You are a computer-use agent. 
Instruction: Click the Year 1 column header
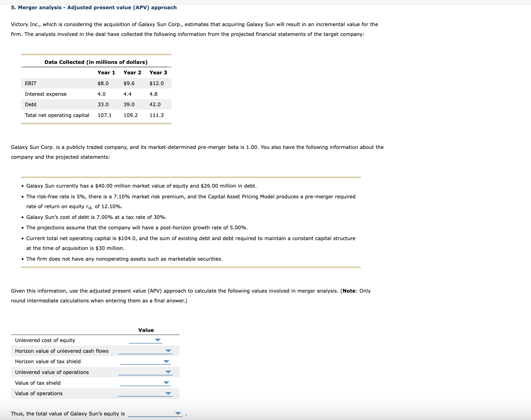tap(106, 72)
